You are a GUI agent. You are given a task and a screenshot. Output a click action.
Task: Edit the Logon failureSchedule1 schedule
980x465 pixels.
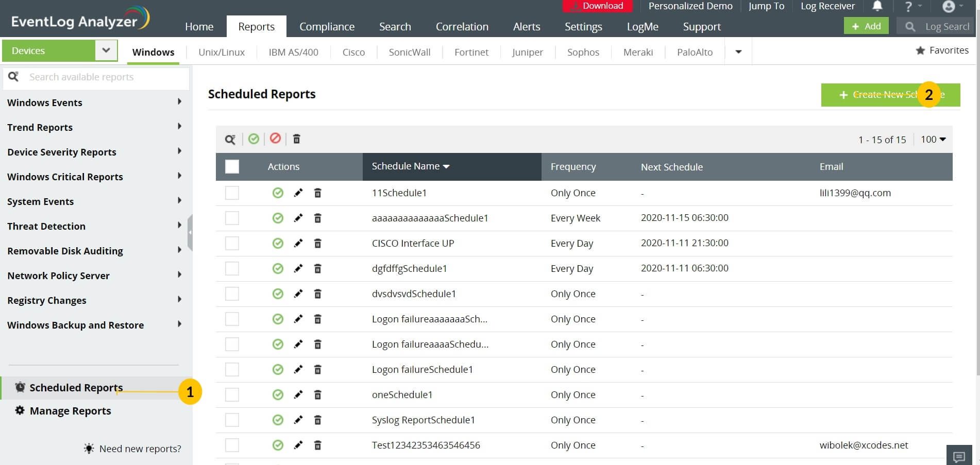coord(298,369)
